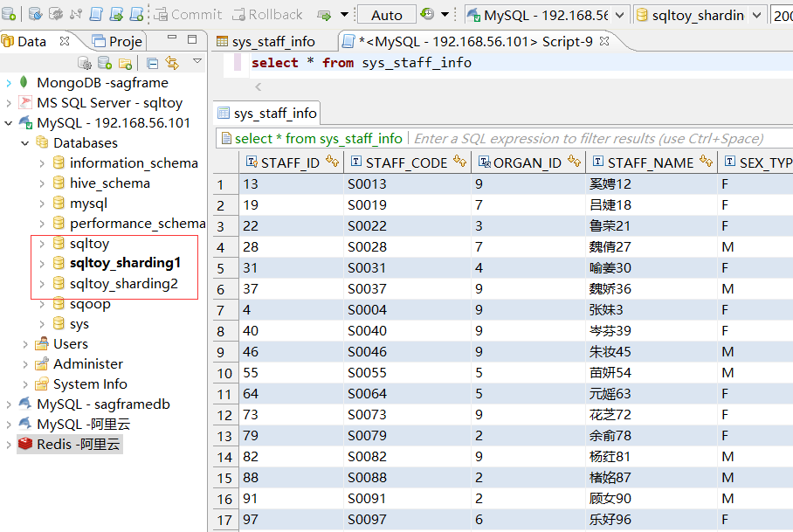Collapse the Databases folder node

[25, 143]
